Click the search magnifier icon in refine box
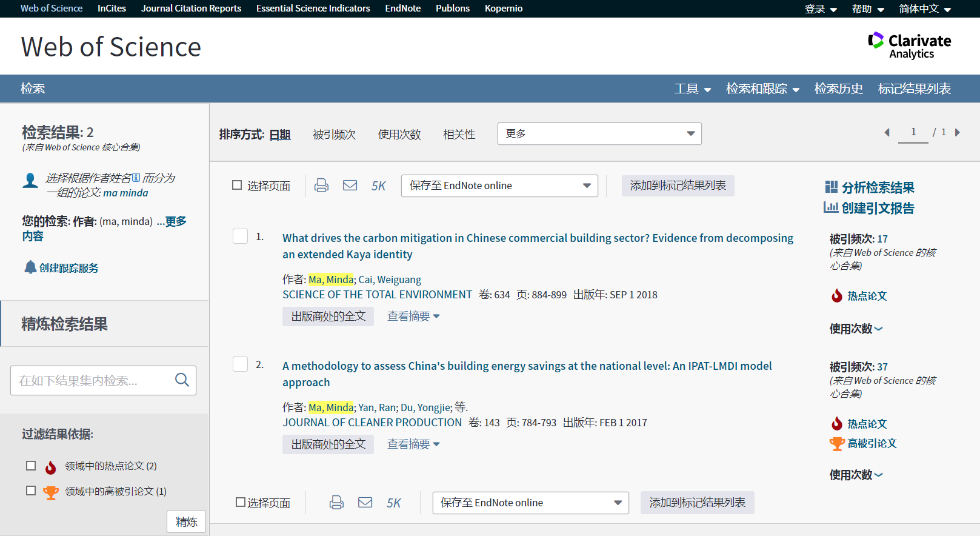 coord(182,380)
